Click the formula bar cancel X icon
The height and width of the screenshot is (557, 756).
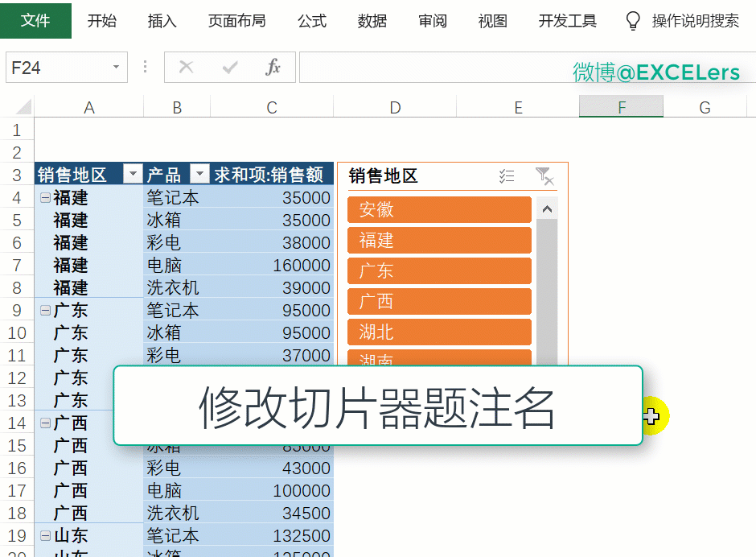(x=187, y=68)
